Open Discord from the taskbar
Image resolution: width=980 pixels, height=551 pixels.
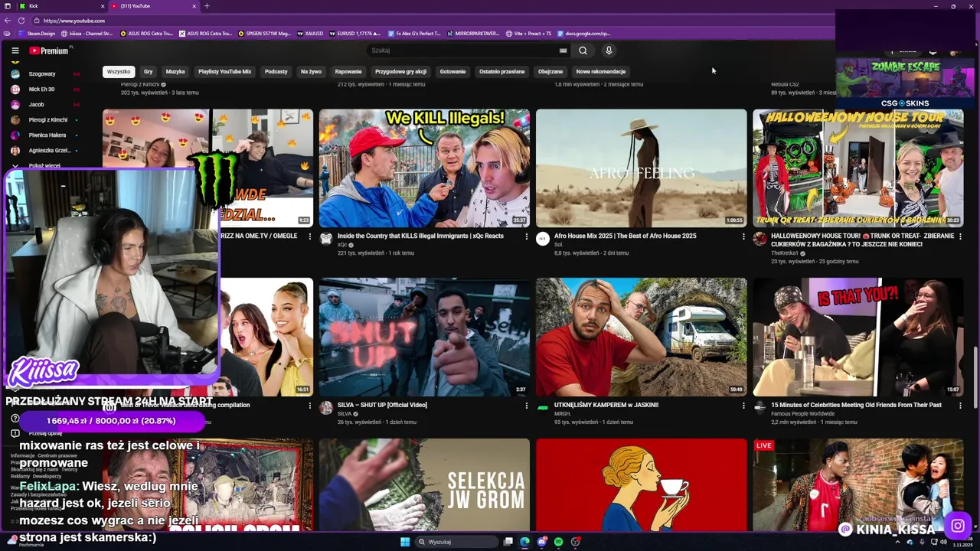click(x=541, y=542)
